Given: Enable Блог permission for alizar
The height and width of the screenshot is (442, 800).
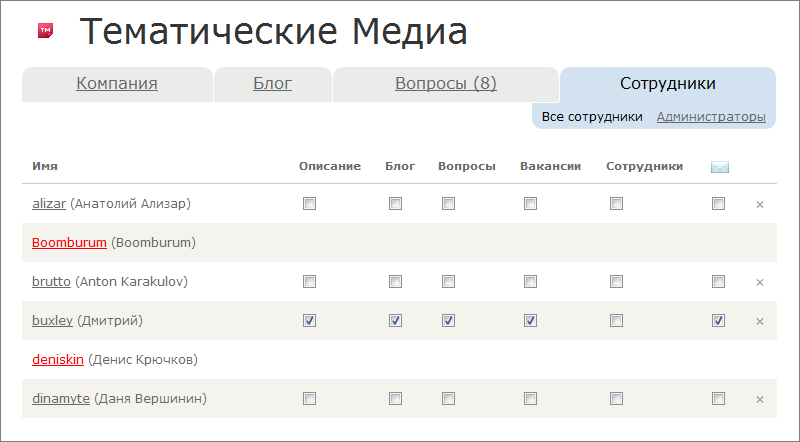Looking at the screenshot, I should 395,204.
